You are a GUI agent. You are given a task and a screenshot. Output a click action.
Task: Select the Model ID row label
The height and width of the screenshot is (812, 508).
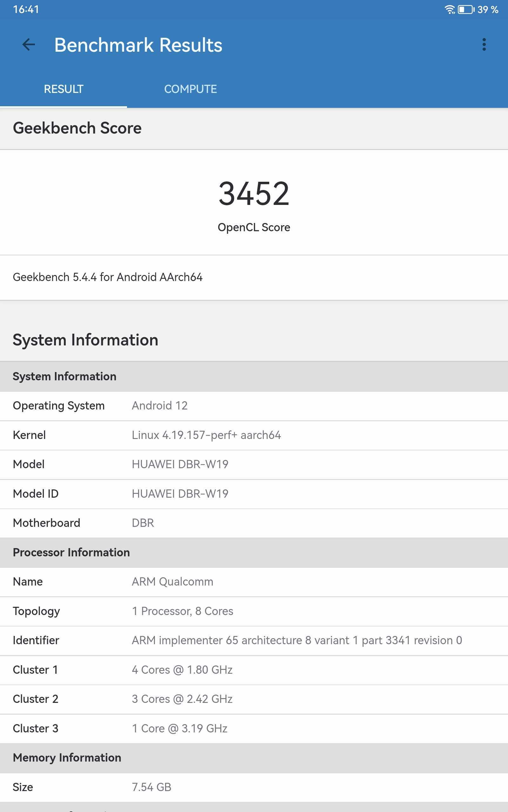coord(36,494)
